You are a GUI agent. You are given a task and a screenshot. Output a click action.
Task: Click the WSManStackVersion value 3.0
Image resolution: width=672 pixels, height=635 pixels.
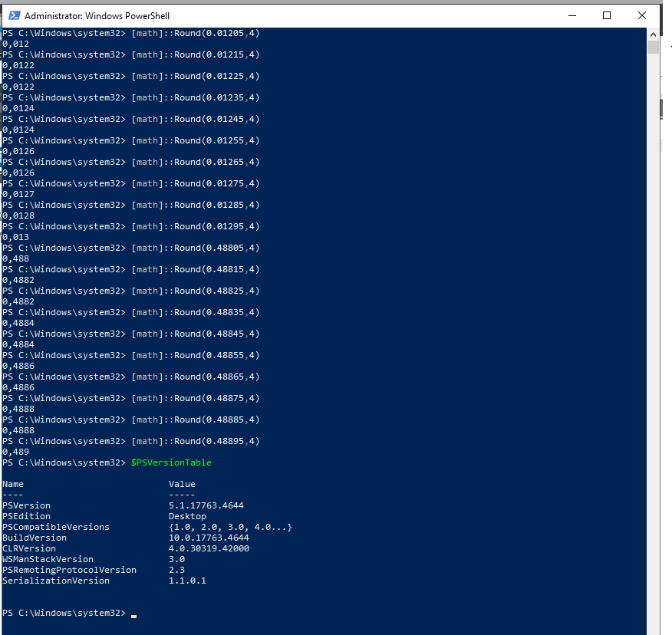(176, 559)
